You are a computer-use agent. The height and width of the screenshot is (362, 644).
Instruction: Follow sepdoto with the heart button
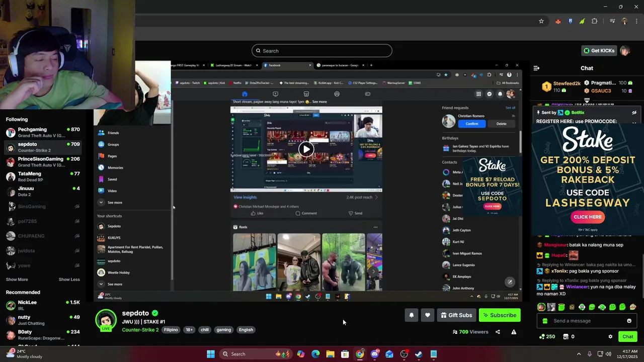click(x=427, y=315)
